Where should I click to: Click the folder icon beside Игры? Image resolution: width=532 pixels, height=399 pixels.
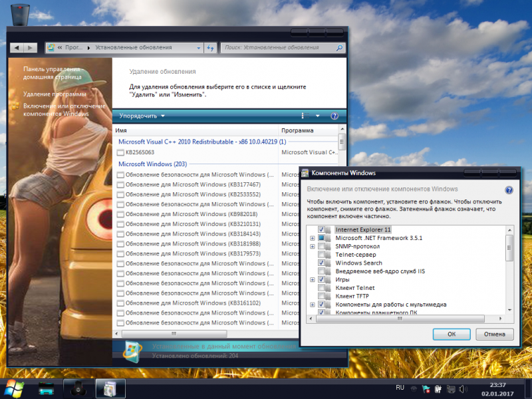[328, 279]
